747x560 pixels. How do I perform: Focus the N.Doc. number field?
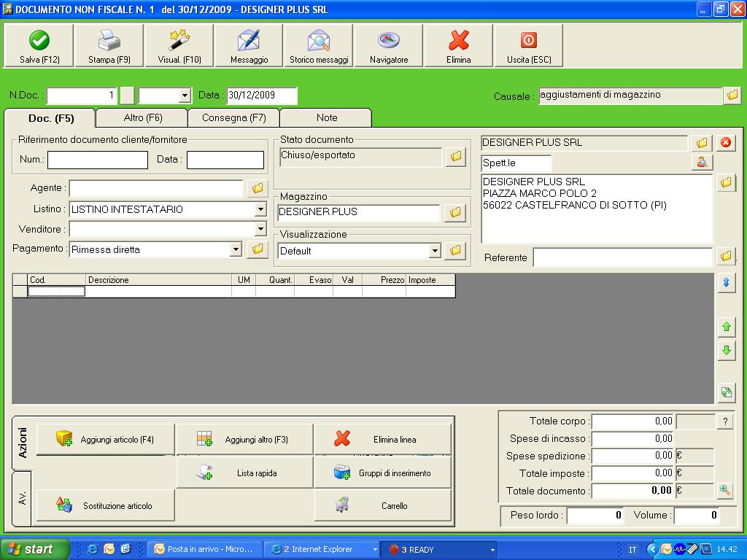pos(82,96)
